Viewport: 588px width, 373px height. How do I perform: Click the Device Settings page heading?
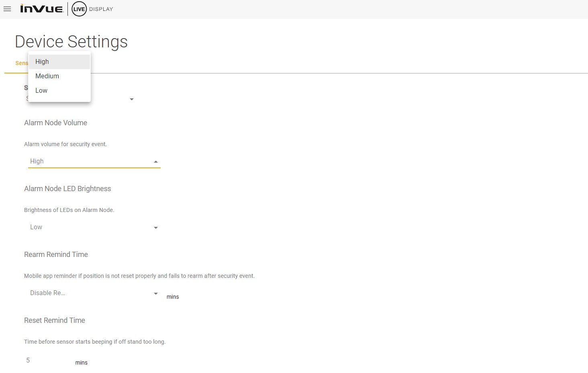[71, 41]
